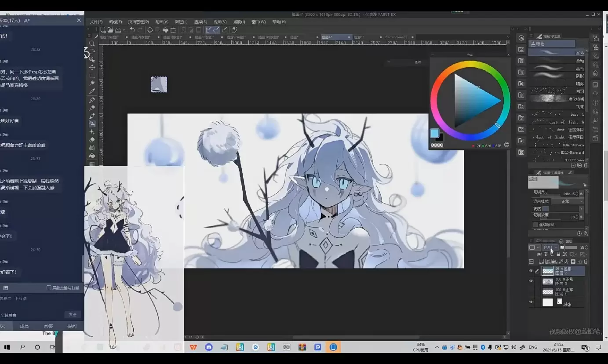This screenshot has height=364, width=608.
Task: Select the Eyedropper tool
Action: pyautogui.click(x=92, y=91)
